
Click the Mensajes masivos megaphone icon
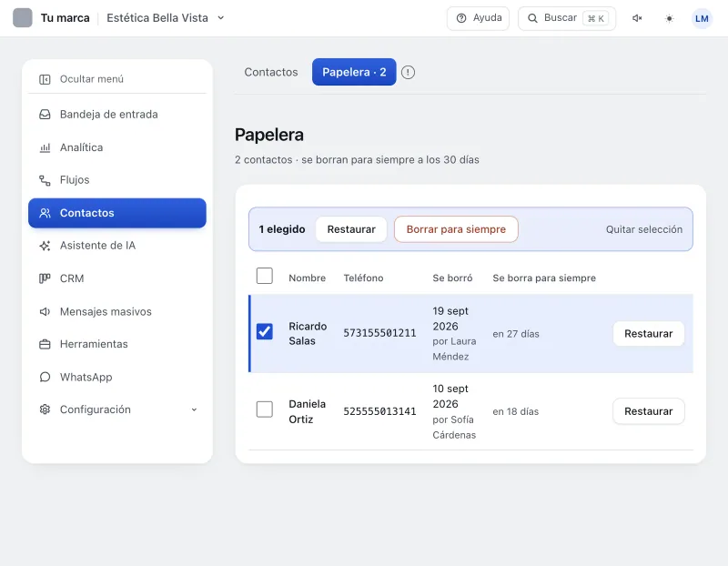point(45,311)
